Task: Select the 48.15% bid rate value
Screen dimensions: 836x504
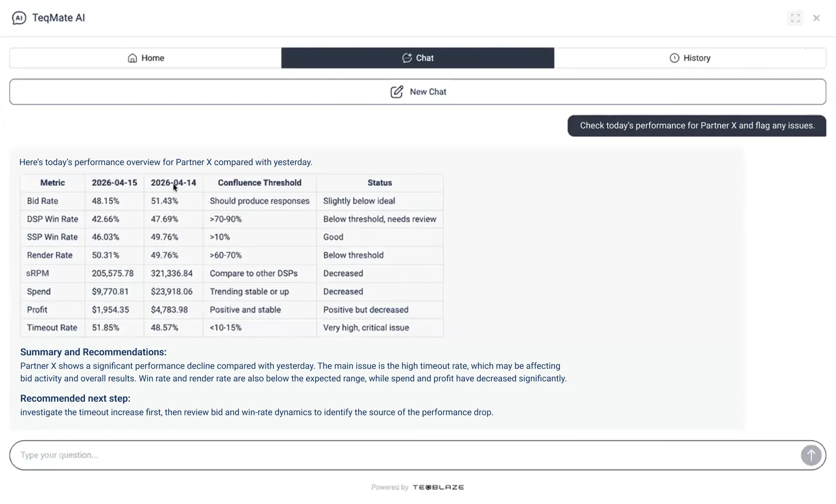Action: (x=105, y=201)
